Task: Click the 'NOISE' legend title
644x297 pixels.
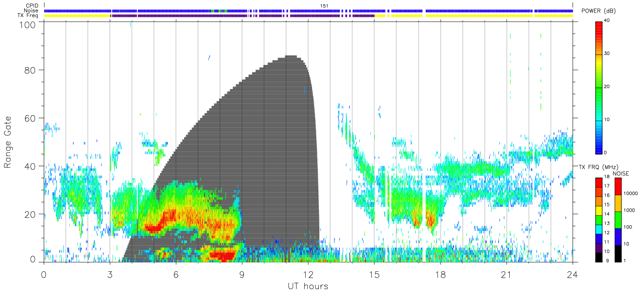Action: (x=621, y=173)
